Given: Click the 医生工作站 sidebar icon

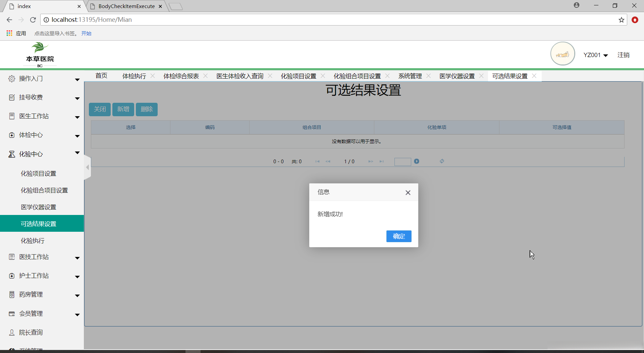Looking at the screenshot, I should pos(12,116).
